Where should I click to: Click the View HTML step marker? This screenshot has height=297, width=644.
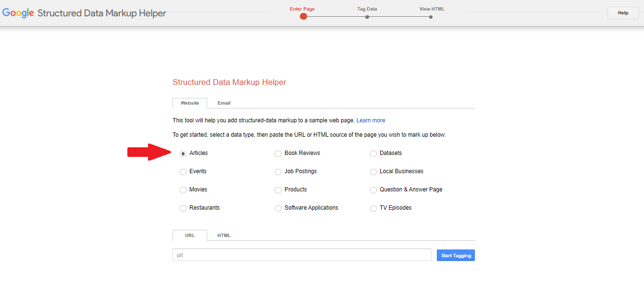pyautogui.click(x=431, y=17)
